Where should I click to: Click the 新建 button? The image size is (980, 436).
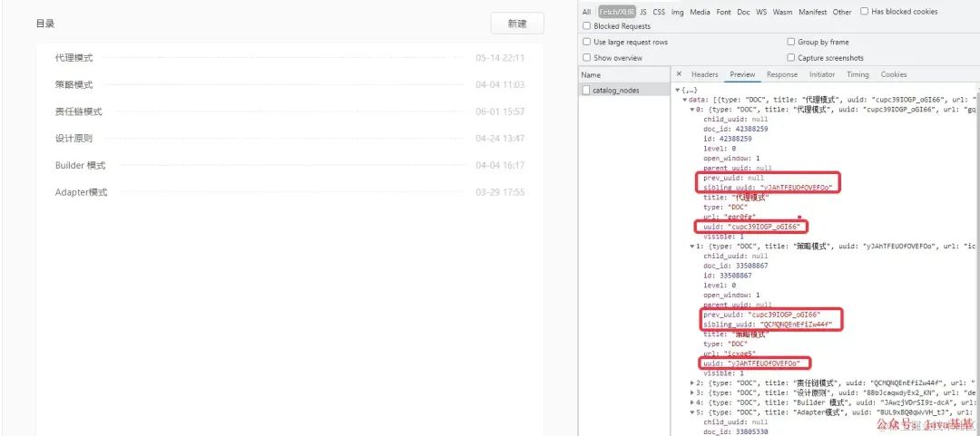coord(517,24)
